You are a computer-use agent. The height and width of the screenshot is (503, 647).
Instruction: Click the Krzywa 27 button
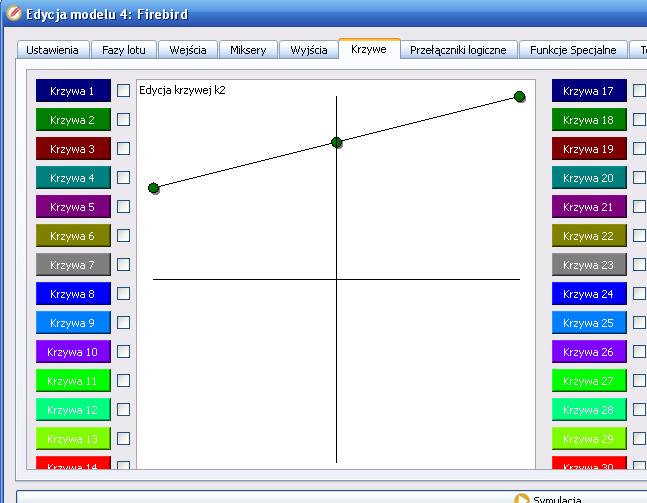point(589,380)
